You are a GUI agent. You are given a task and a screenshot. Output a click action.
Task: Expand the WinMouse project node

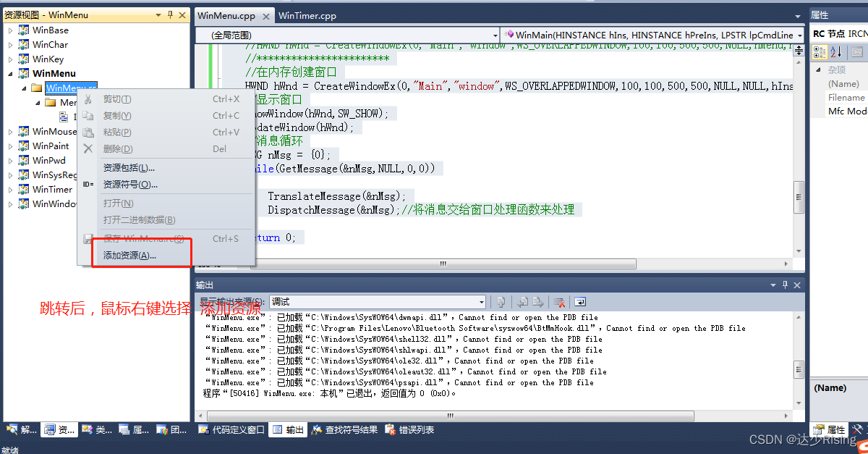coord(10,132)
